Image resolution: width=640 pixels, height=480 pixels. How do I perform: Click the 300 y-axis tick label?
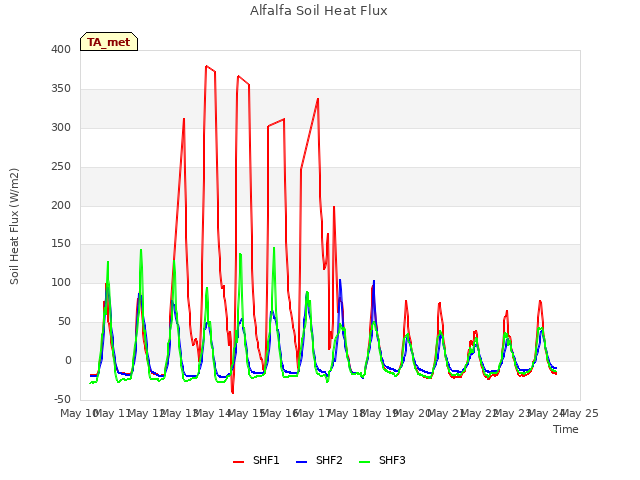pos(61,127)
